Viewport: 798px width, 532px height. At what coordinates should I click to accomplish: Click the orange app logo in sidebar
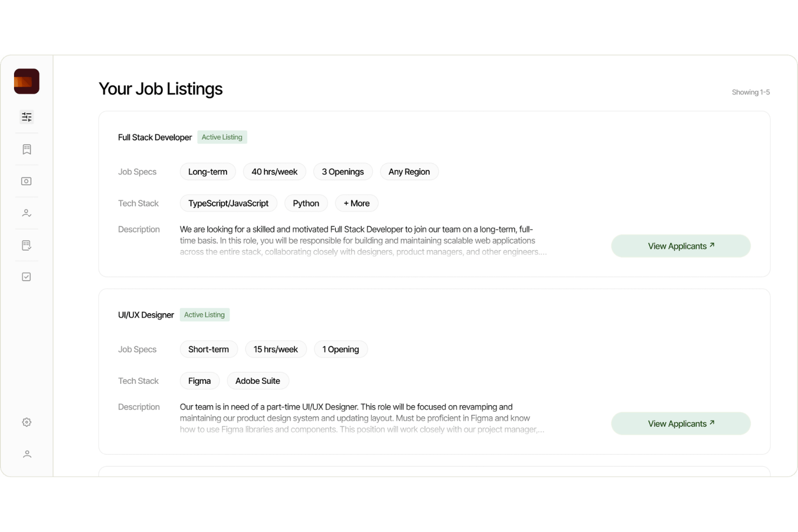point(26,81)
